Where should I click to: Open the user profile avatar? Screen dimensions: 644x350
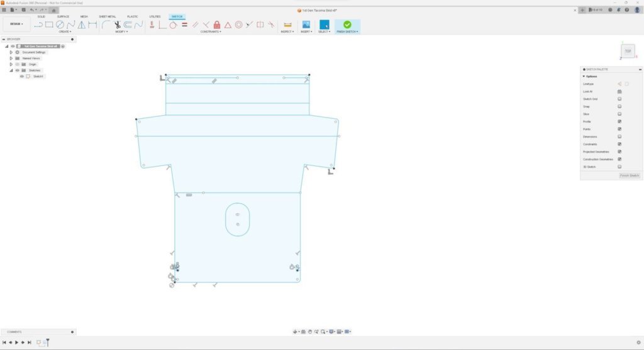click(x=637, y=10)
